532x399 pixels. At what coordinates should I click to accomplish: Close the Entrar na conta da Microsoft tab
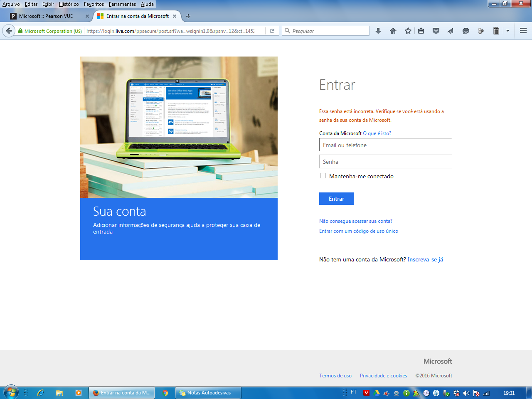point(175,16)
